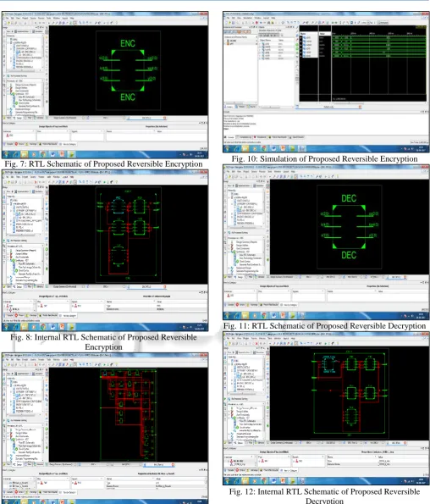Switch to Console tab in Fig. 7 window
This screenshot has width=430, height=504.
pos(9,144)
